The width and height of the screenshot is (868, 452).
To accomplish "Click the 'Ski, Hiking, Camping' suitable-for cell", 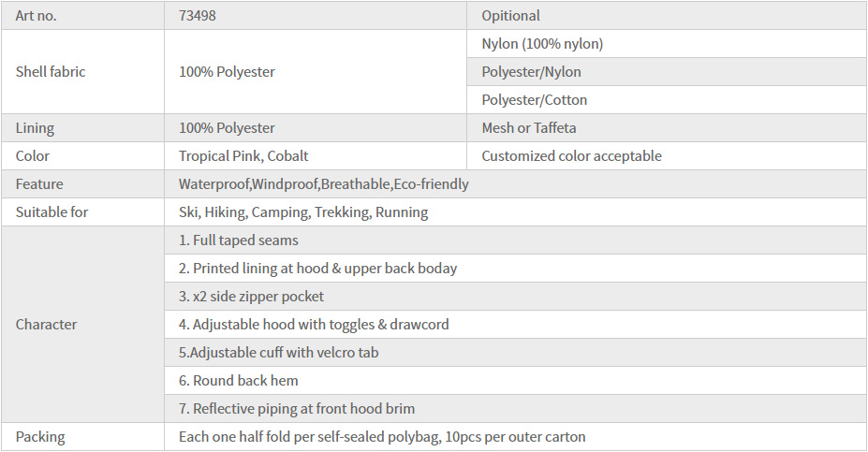I will [302, 212].
